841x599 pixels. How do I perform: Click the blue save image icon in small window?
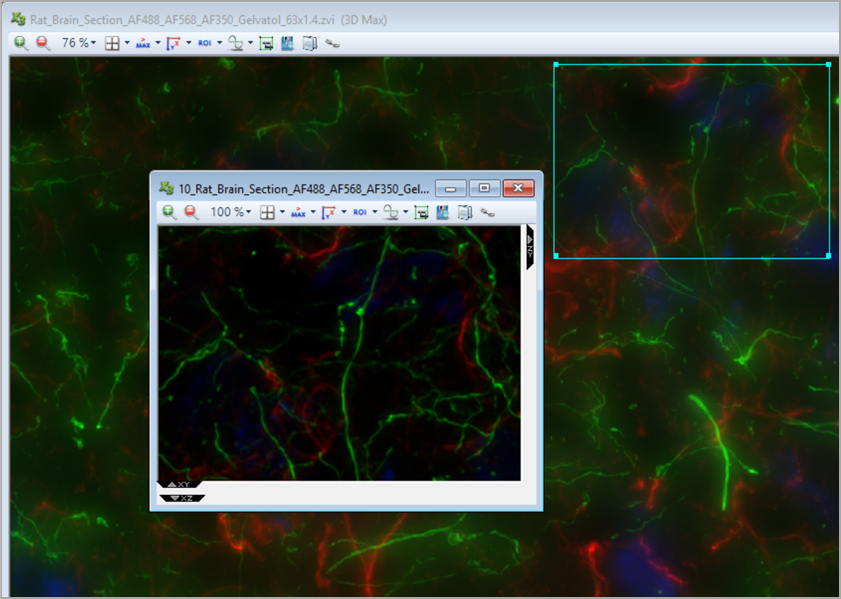pyautogui.click(x=443, y=212)
